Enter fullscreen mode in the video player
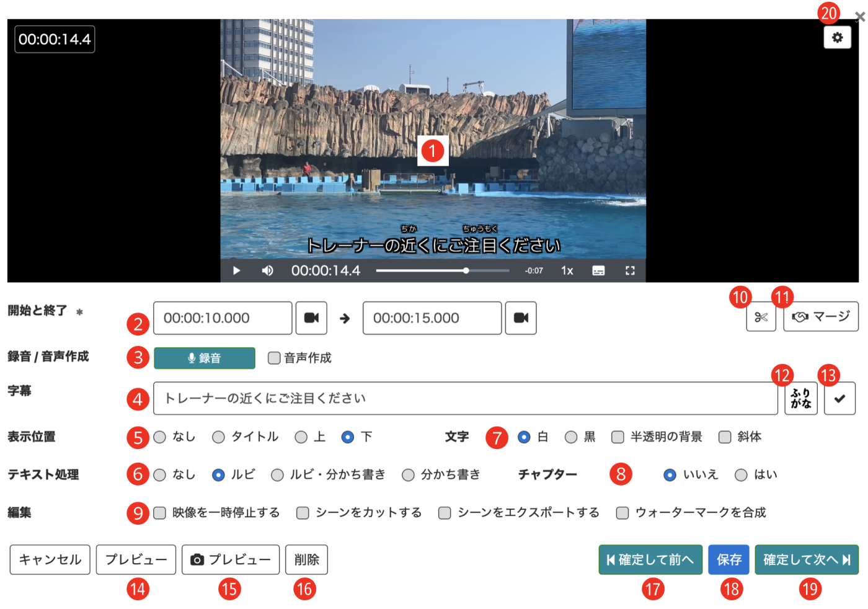 coord(630,271)
